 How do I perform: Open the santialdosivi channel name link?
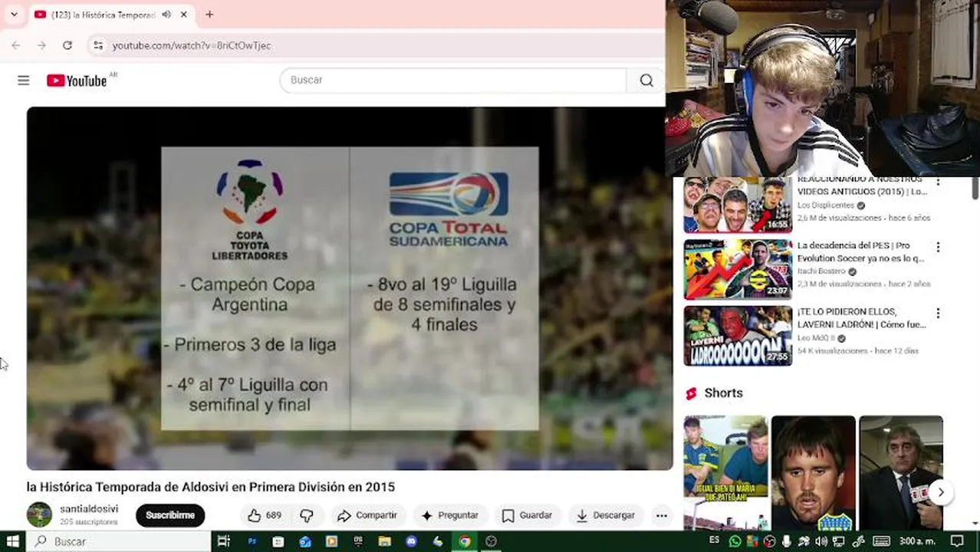[89, 508]
